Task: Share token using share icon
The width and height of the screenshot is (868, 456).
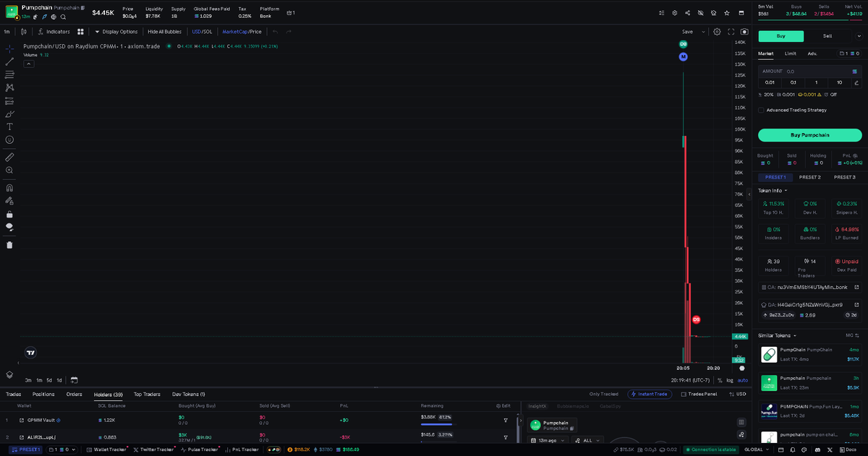Action: tap(687, 13)
